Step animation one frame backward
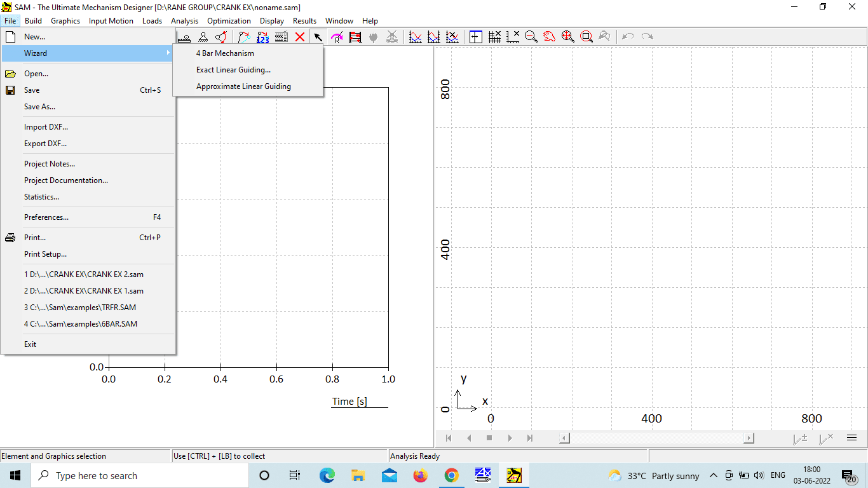This screenshot has height=488, width=868. [469, 438]
